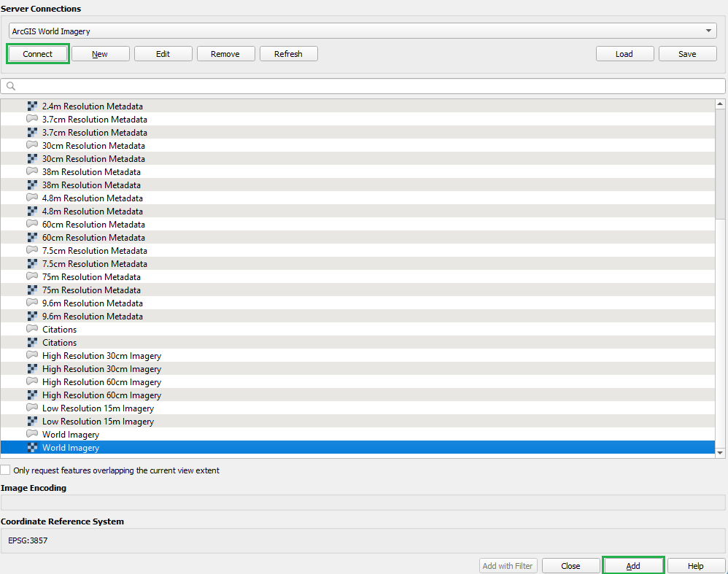Click the group icon beside 3.7cm Resolution Metadata
The height and width of the screenshot is (574, 728).
pyautogui.click(x=32, y=119)
